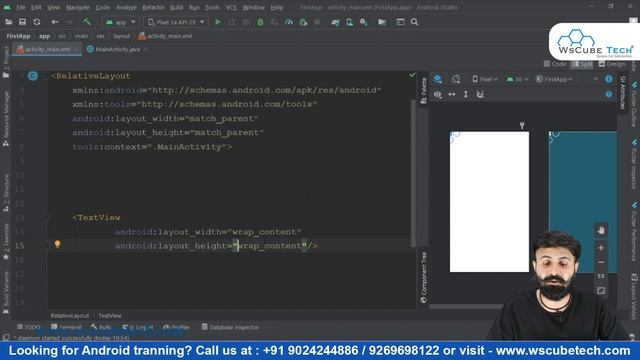The image size is (640, 360).
Task: Click the 'layout' breadcrumb in navigation bar
Action: pyautogui.click(x=121, y=36)
